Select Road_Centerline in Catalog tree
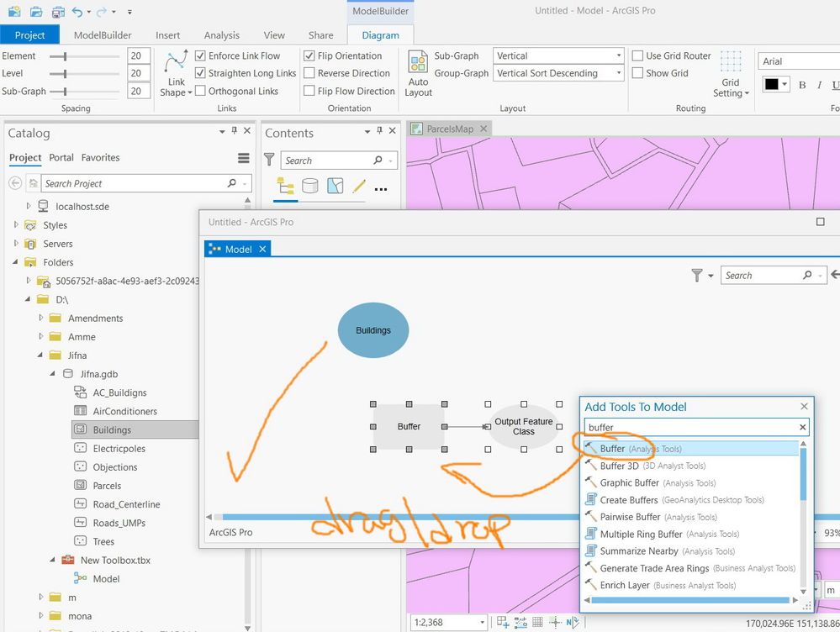This screenshot has height=632, width=840. 126,504
